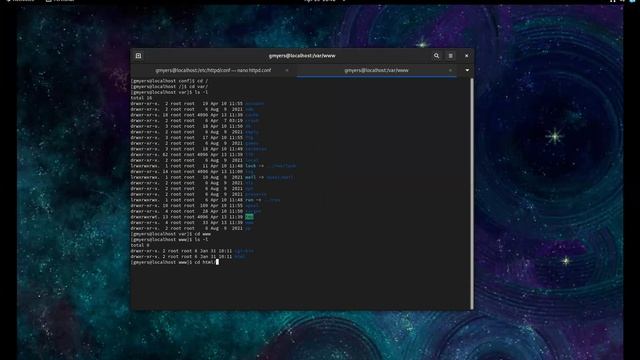Viewport: 640px width, 360px height.
Task: Select the gmyers@localhost:/var/www tab
Action: tap(376, 70)
